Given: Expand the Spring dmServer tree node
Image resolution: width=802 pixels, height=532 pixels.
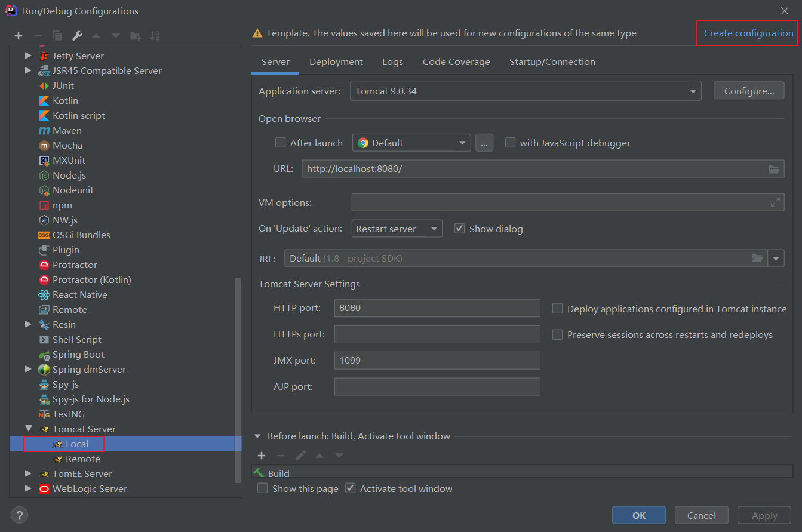Looking at the screenshot, I should (x=28, y=369).
